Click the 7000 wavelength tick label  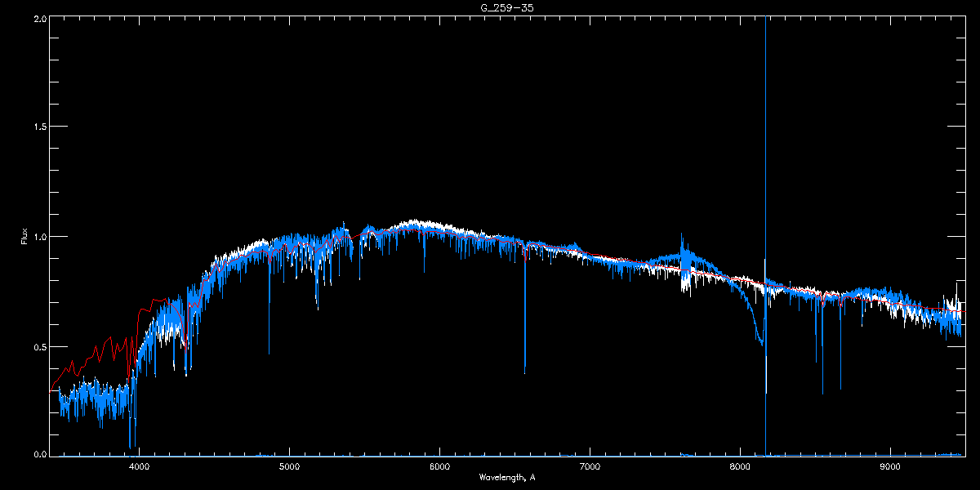(590, 467)
